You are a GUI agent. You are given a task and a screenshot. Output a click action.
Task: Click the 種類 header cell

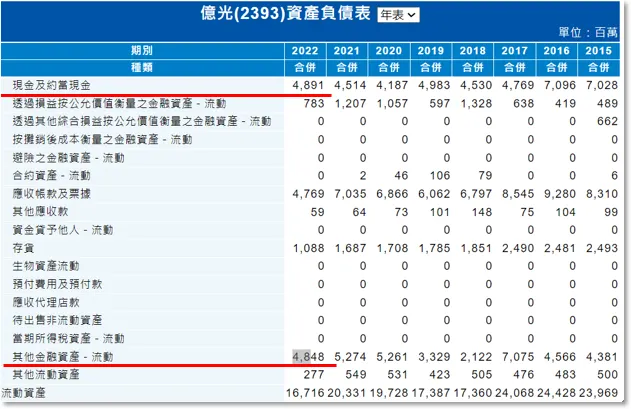coord(142,68)
